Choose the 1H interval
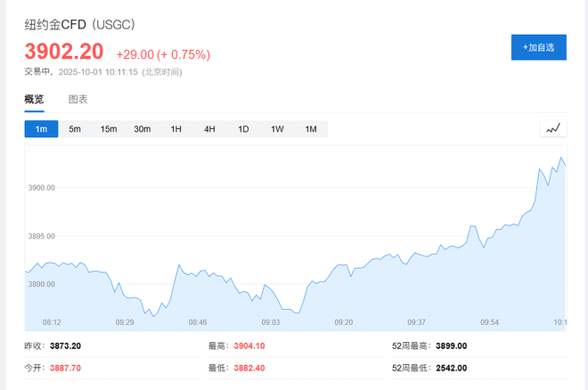The width and height of the screenshot is (588, 390). pyautogui.click(x=176, y=129)
